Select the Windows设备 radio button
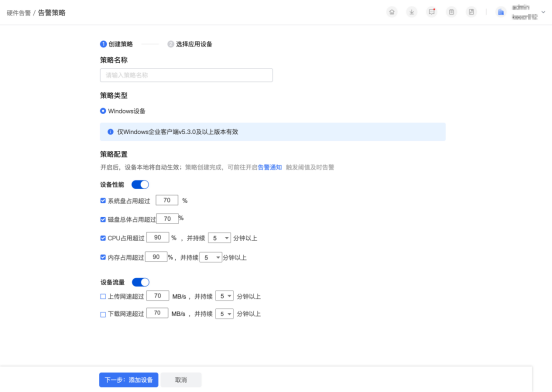Screen dimensions: 552x392 [x=103, y=111]
